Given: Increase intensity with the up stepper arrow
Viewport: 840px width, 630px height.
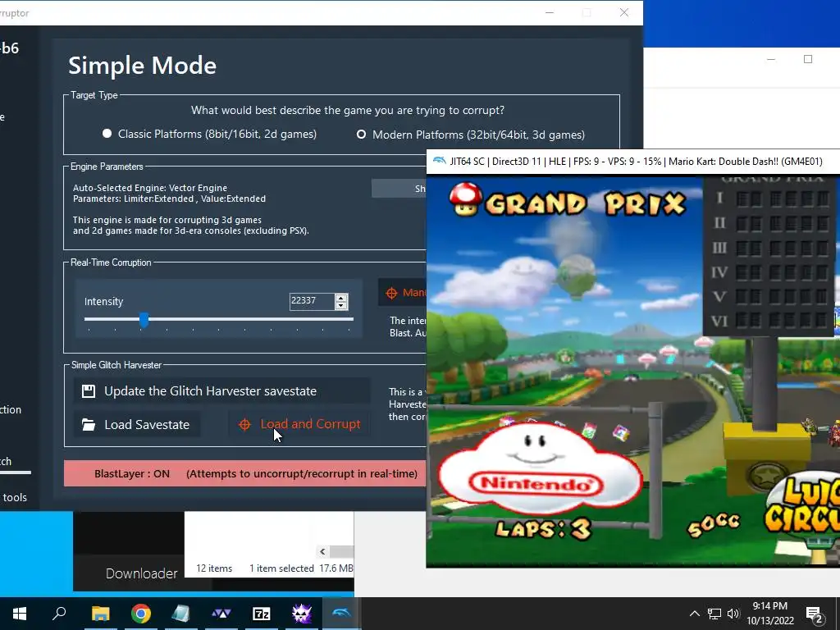Looking at the screenshot, I should click(341, 297).
